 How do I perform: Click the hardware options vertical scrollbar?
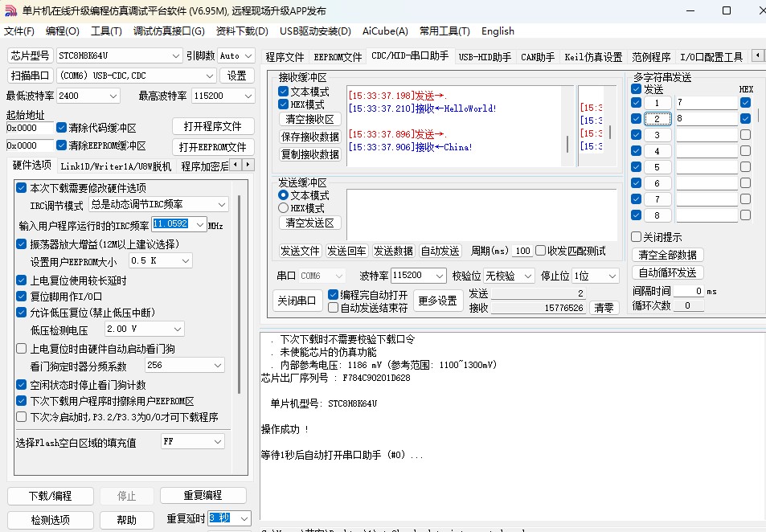pyautogui.click(x=239, y=294)
